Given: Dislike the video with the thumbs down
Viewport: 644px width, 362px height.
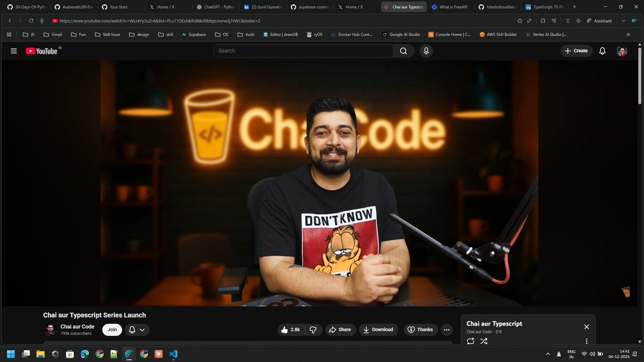Looking at the screenshot, I should (x=313, y=329).
